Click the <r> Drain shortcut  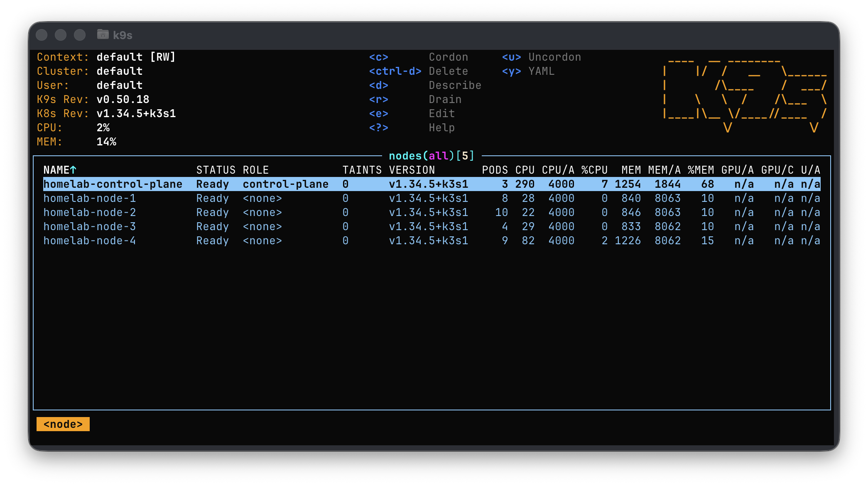point(415,99)
